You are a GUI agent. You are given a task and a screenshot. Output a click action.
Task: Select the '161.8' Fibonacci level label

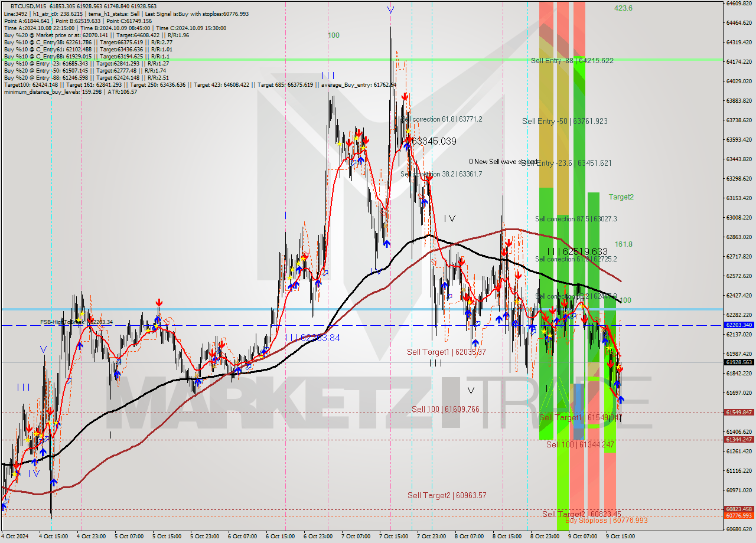(x=623, y=244)
